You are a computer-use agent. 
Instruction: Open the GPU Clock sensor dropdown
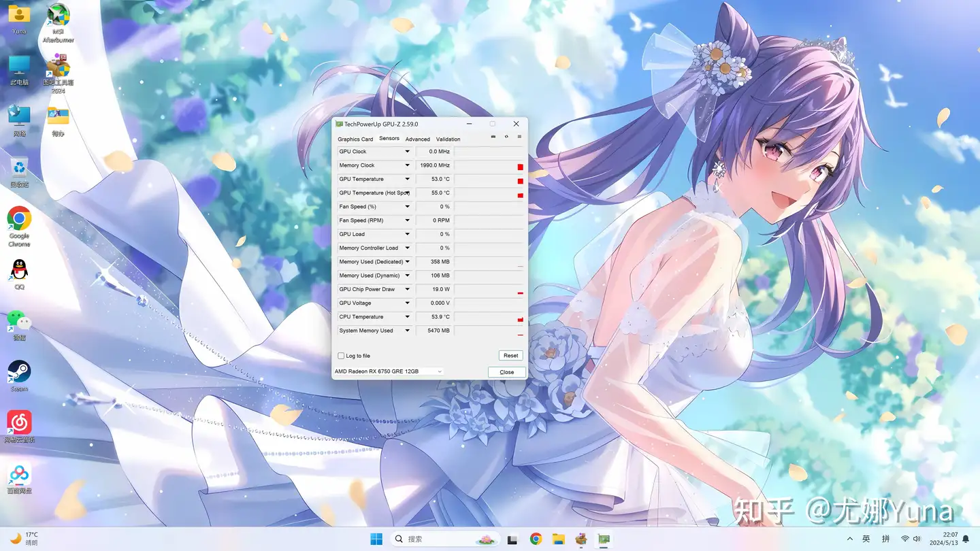click(x=408, y=152)
